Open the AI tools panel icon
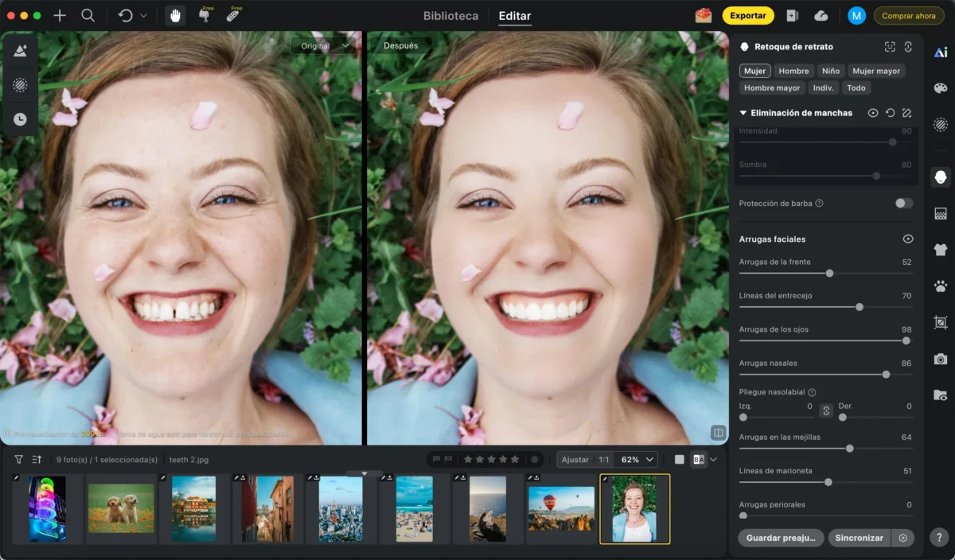 coord(941,52)
